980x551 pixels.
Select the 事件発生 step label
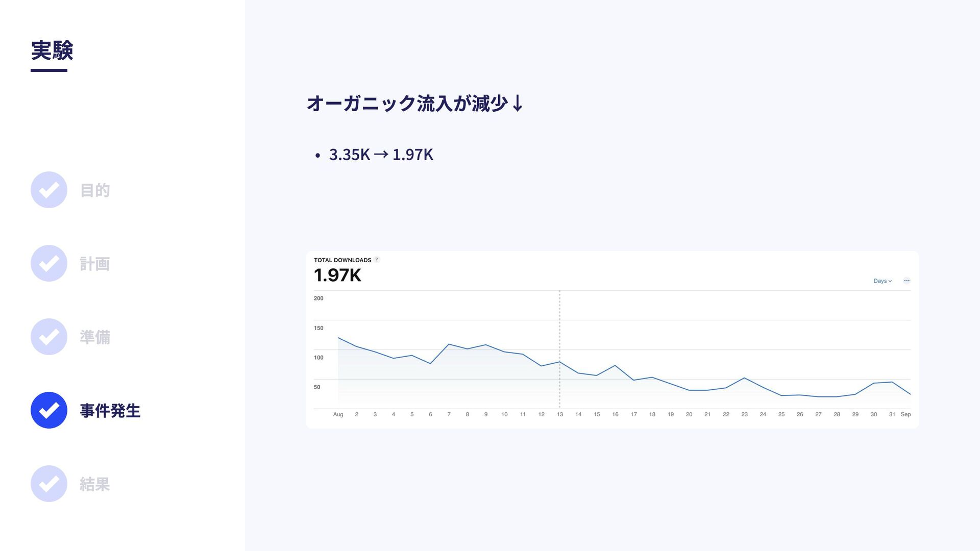click(110, 411)
